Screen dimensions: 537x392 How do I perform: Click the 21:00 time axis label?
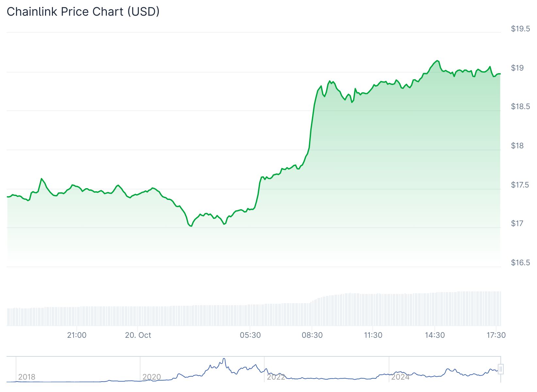(77, 335)
